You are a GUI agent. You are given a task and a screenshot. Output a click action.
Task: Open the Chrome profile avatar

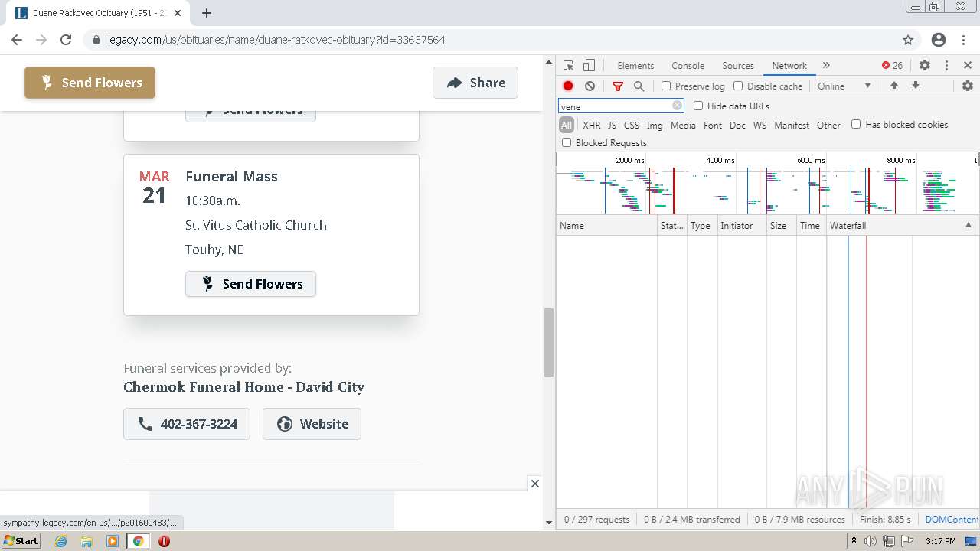coord(939,40)
